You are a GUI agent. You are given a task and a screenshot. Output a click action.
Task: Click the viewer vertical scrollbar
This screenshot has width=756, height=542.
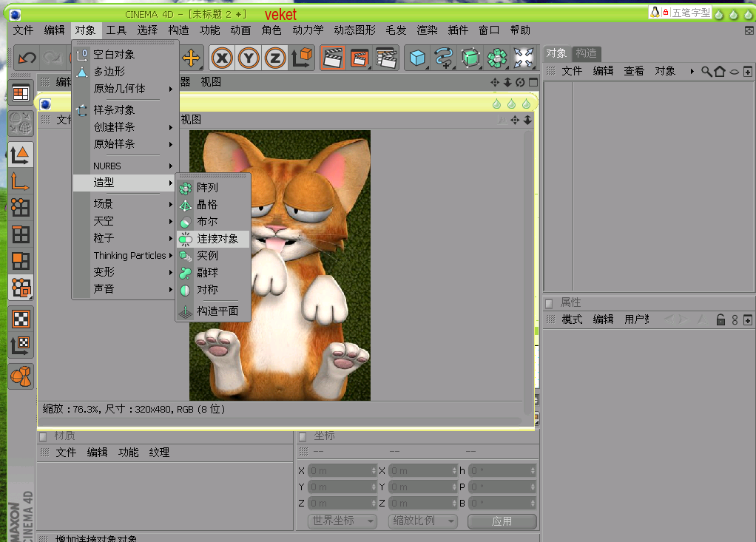[528, 273]
